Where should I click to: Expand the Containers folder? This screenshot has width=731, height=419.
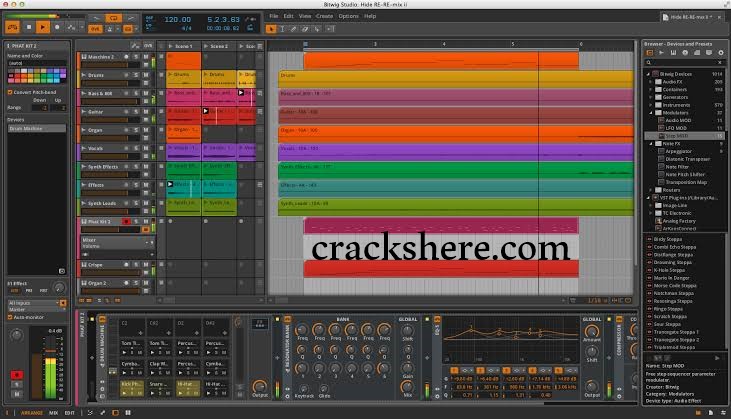pyautogui.click(x=651, y=89)
